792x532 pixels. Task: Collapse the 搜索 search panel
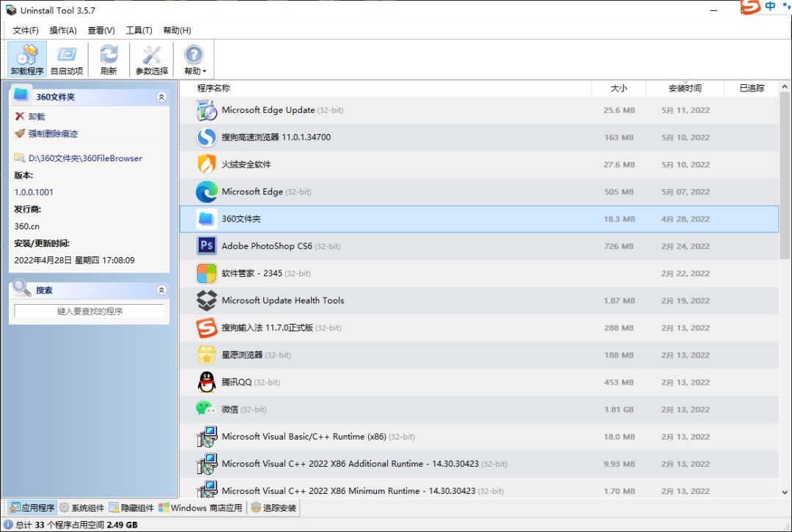tap(161, 290)
